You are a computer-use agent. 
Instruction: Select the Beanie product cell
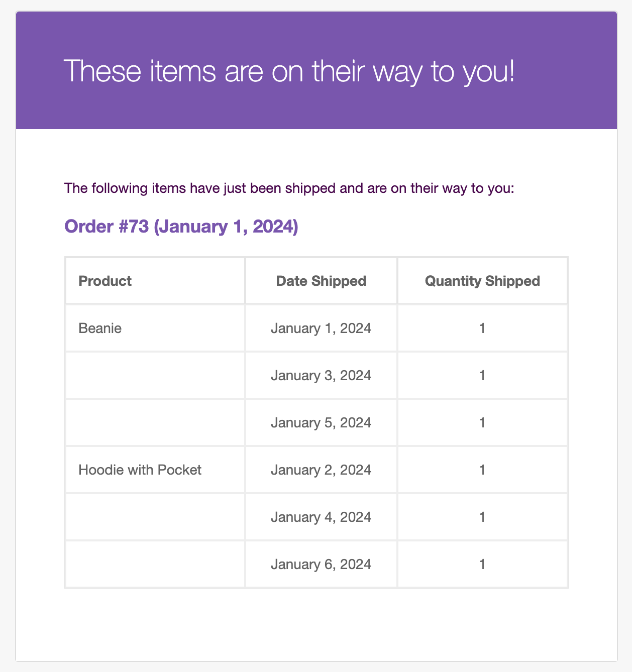pyautogui.click(x=100, y=328)
